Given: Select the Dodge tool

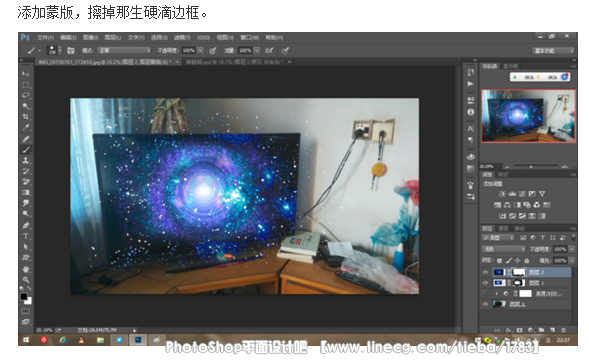Looking at the screenshot, I should tap(26, 214).
